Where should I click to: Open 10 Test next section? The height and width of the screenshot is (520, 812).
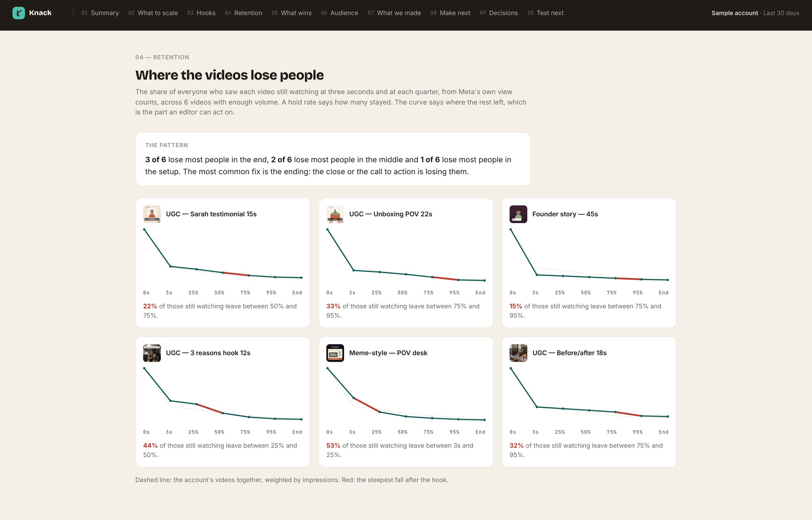545,13
